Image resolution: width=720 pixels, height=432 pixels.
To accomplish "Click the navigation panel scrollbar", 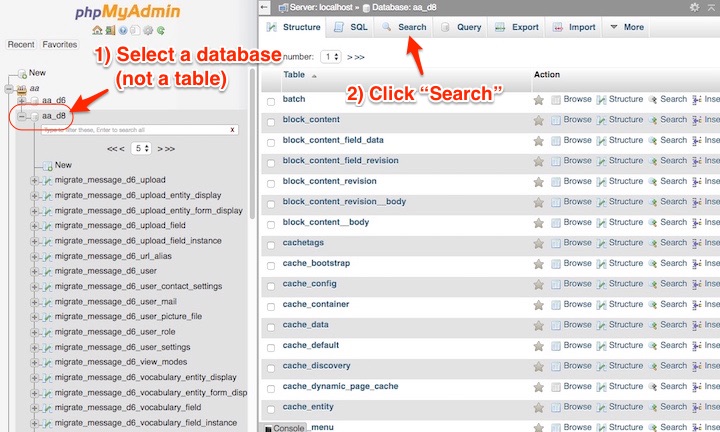I will (x=252, y=143).
